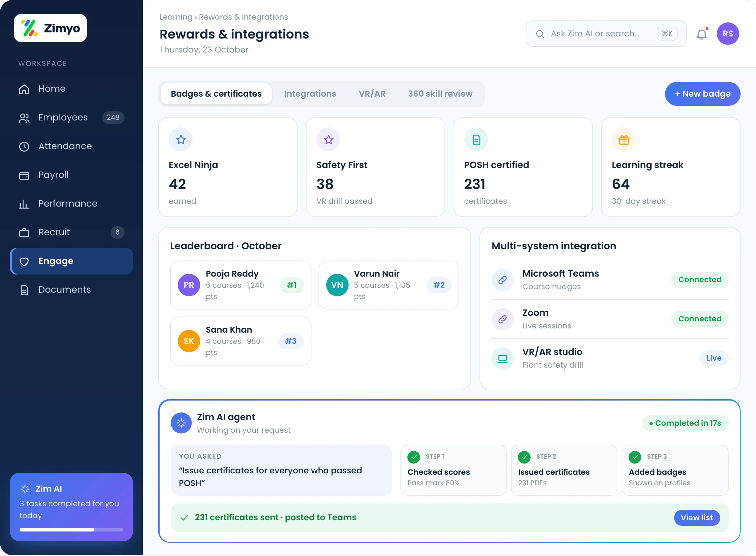This screenshot has height=556, width=756.
Task: Open Pooja Reddy's leaderboard card
Action: click(x=241, y=285)
